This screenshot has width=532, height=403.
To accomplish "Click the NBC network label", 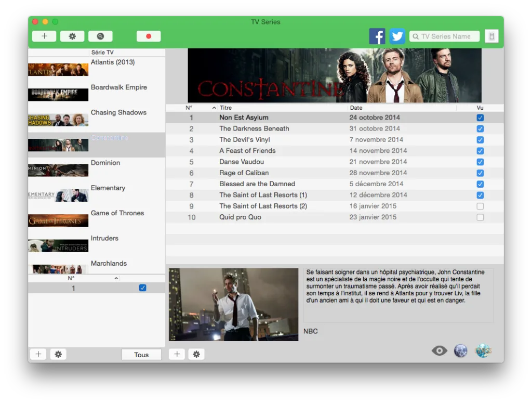I will 311,331.
